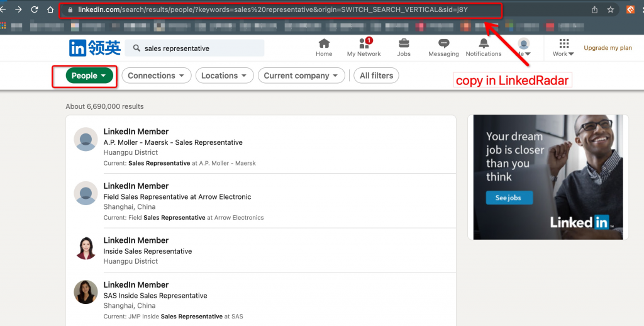Open the Locations filter dropdown
Screen dimensions: 644x326
[225, 76]
